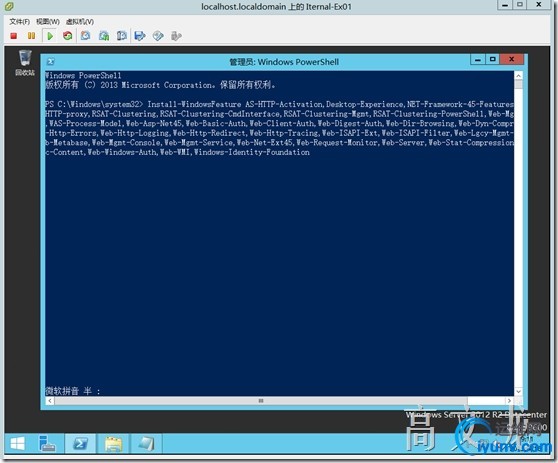558x463 pixels.
Task: Minimize the PowerShell window
Action: click(x=478, y=59)
